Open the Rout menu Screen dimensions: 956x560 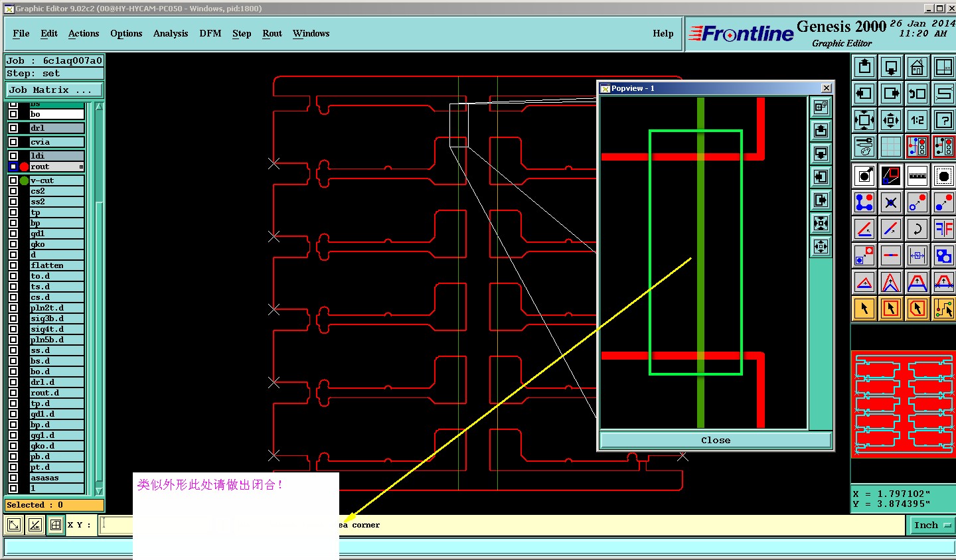coord(272,33)
